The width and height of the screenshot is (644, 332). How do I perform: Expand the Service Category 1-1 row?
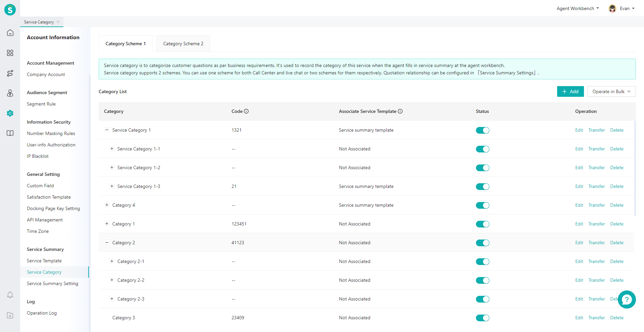coord(112,149)
